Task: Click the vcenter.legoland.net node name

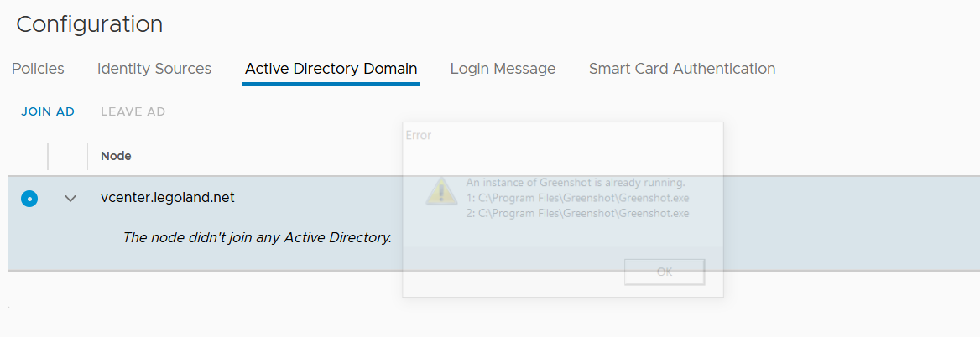Action: pos(167,198)
